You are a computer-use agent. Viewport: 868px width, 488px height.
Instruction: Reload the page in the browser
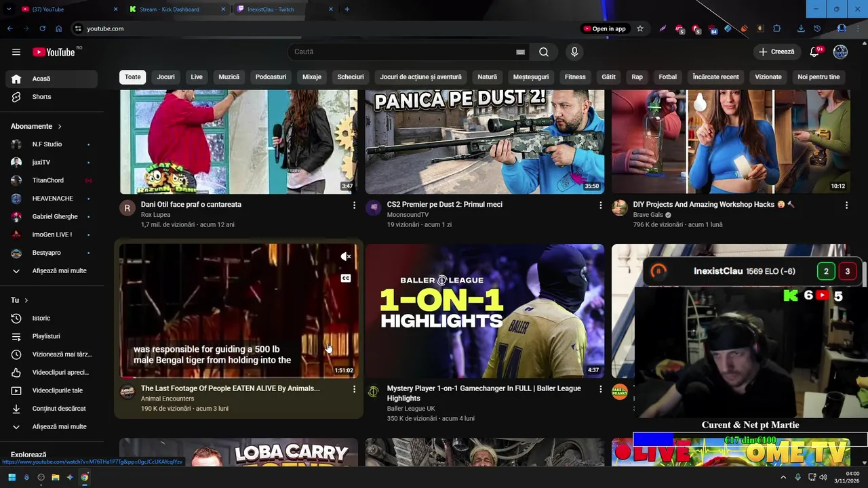pos(42,28)
